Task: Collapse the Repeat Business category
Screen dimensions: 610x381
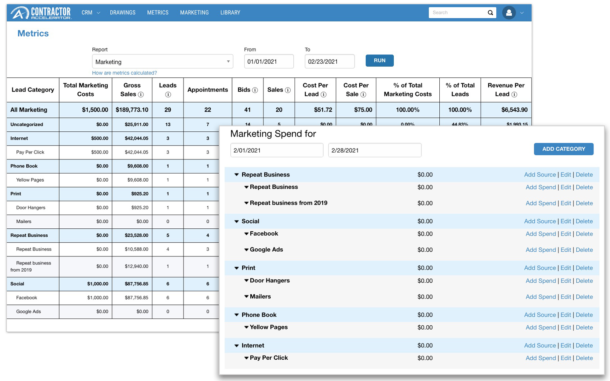Action: click(236, 175)
